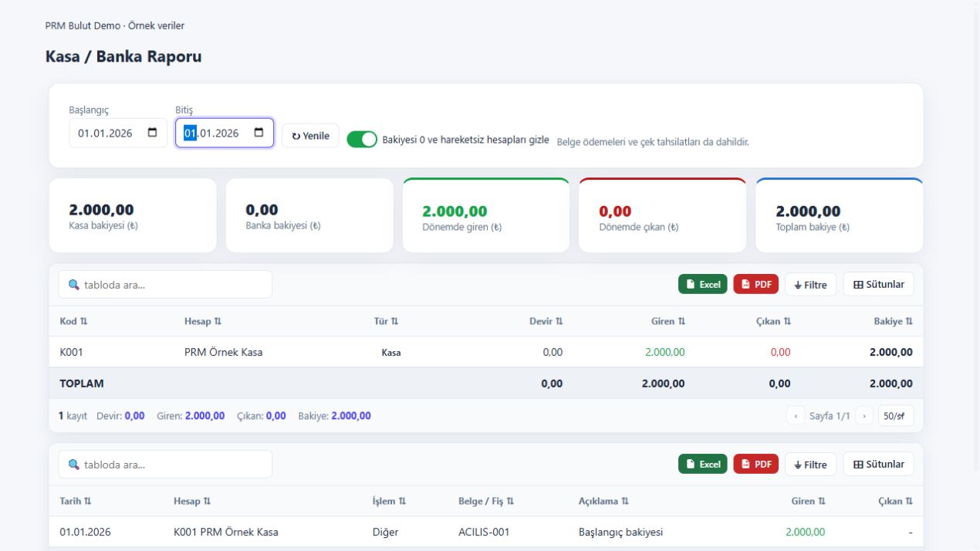Click the Diğer transaction type cell
This screenshot has width=980, height=551.
pyautogui.click(x=386, y=532)
